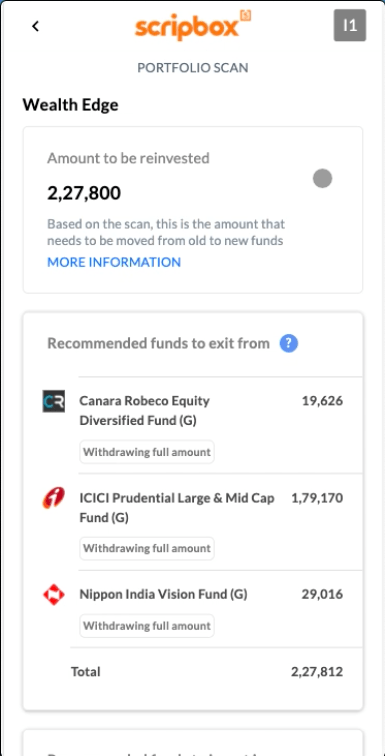Image resolution: width=385 pixels, height=756 pixels.
Task: Open the I1 profile avatar
Action: click(350, 25)
